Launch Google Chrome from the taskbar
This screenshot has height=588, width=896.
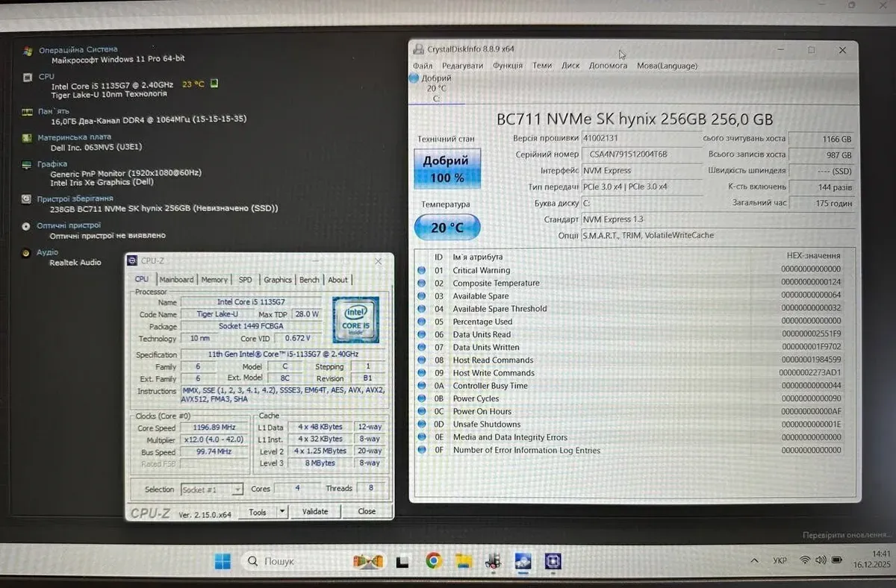tap(434, 561)
